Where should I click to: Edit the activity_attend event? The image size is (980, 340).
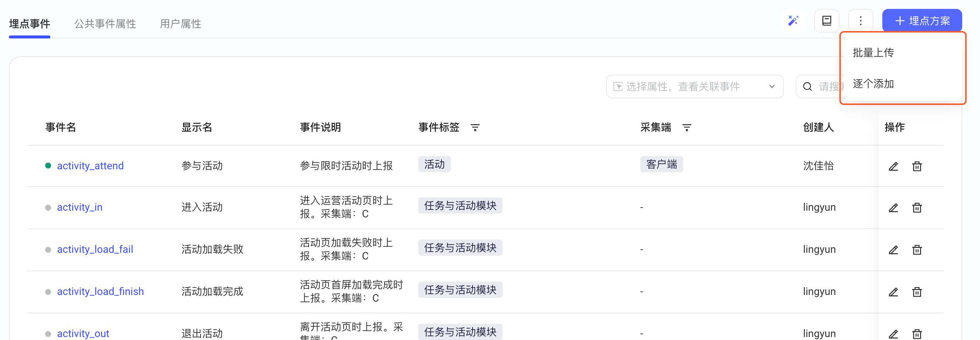(893, 166)
